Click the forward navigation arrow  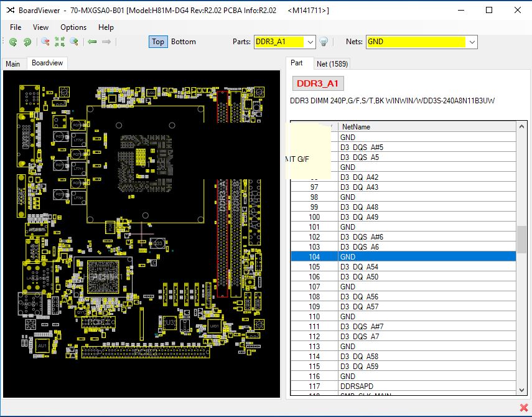point(106,42)
